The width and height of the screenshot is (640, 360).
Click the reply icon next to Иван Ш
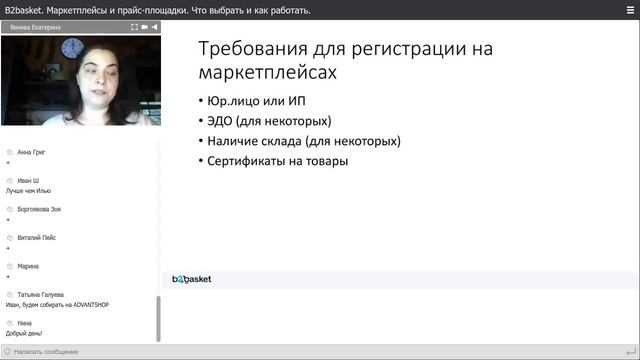pyautogui.click(x=10, y=180)
